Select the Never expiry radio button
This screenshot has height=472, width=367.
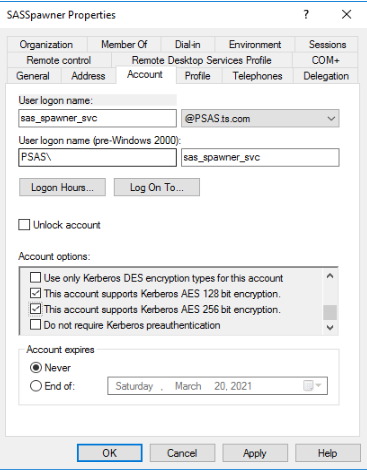[x=36, y=368]
